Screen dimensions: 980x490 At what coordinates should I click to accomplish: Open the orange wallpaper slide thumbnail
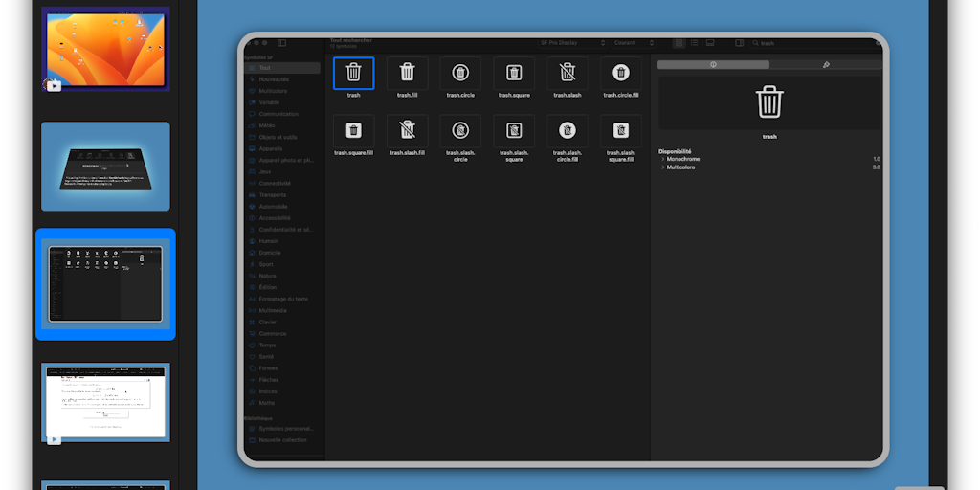[105, 49]
